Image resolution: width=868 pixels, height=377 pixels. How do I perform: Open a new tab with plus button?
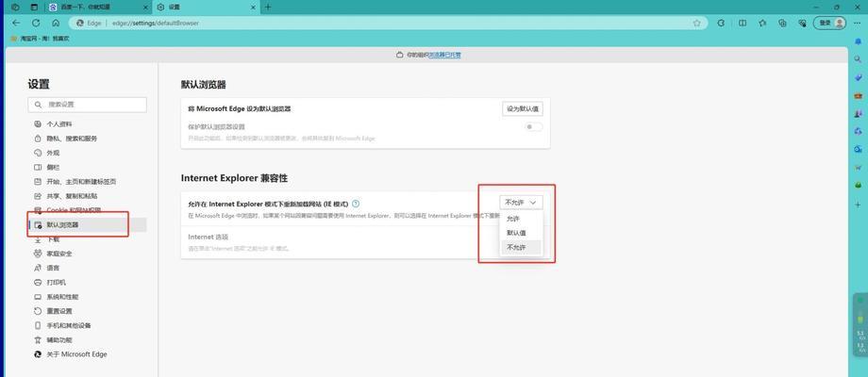pyautogui.click(x=268, y=8)
